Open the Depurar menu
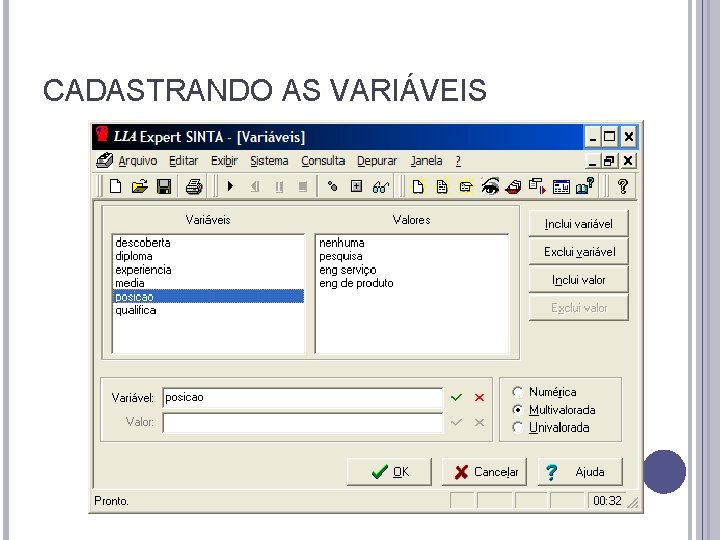Viewport: 720px width, 540px height. pyautogui.click(x=377, y=161)
